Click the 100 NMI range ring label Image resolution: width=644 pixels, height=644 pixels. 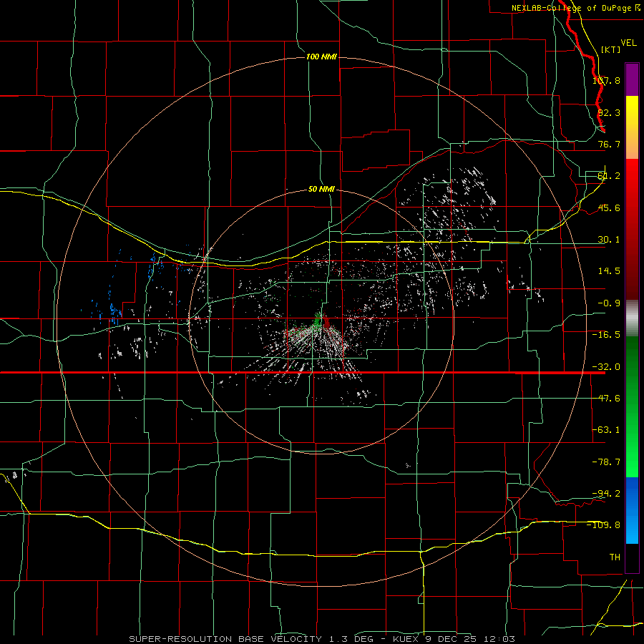[321, 57]
